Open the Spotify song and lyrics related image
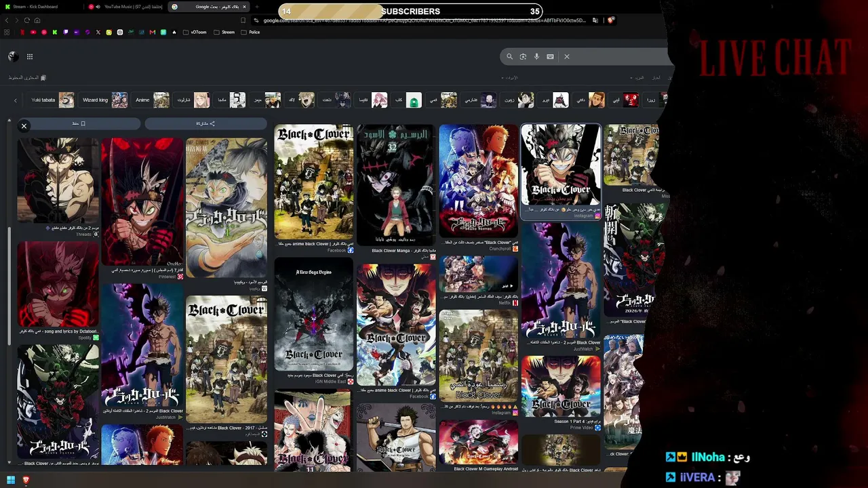Image resolution: width=868 pixels, height=488 pixels. (x=58, y=285)
